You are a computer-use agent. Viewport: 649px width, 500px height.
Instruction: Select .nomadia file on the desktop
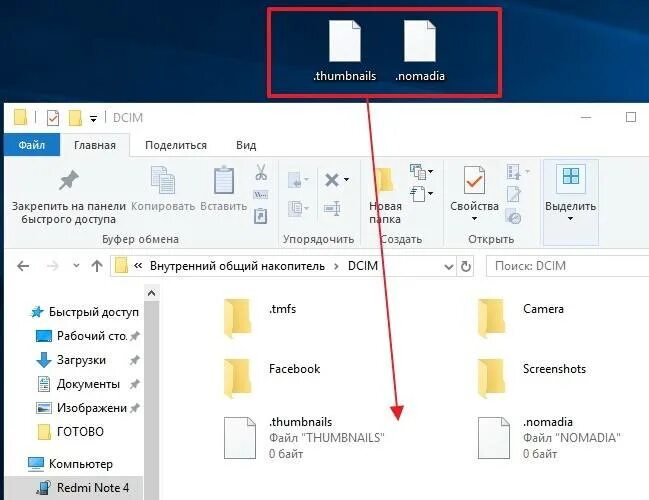pyautogui.click(x=420, y=51)
